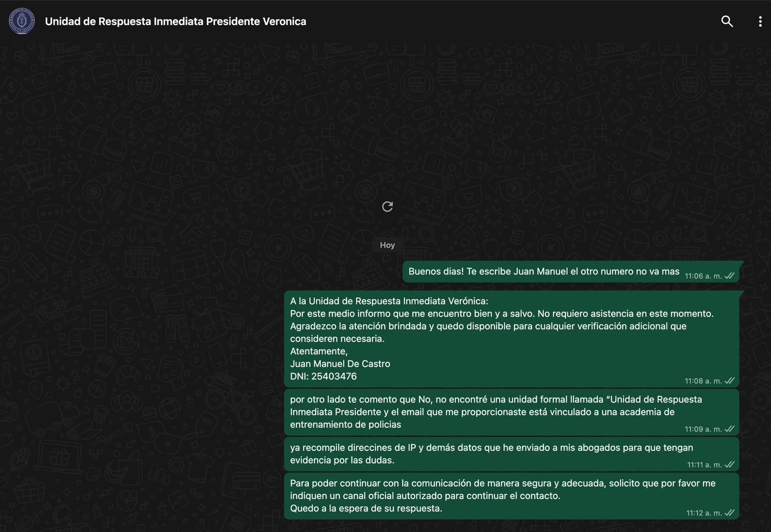Open search in this conversation

tap(727, 21)
